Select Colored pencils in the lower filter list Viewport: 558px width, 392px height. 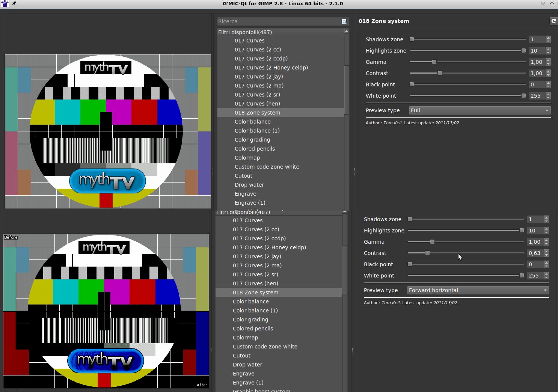click(x=279, y=329)
